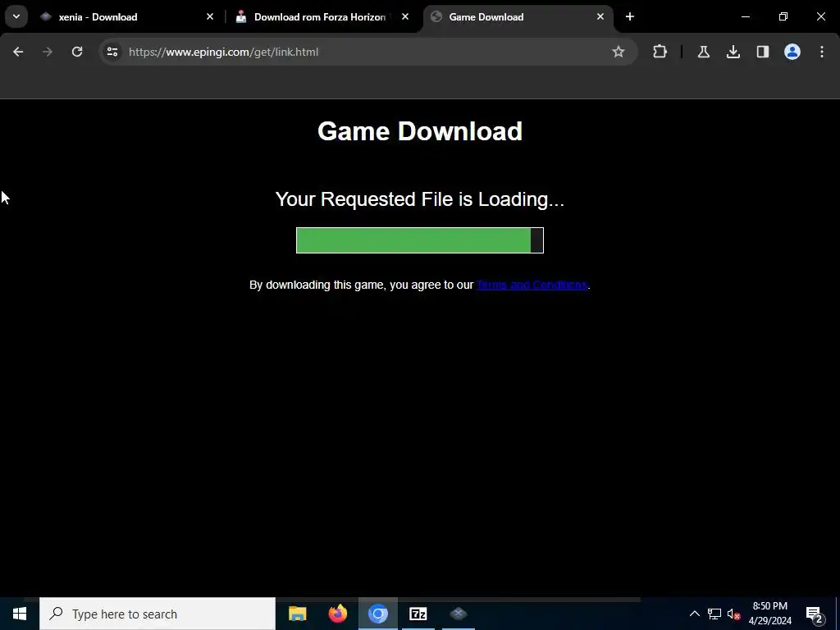Image resolution: width=840 pixels, height=630 pixels.
Task: Click the Game Download heading
Action: click(x=420, y=131)
